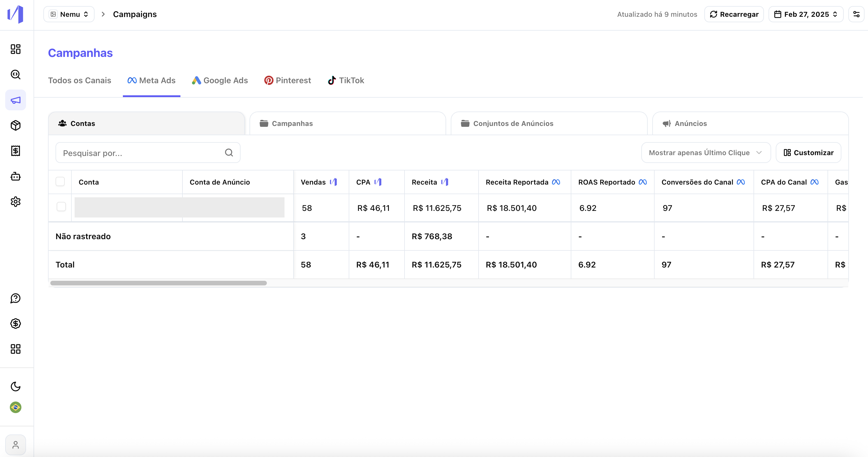Toggle dark mode moon icon
This screenshot has width=868, height=457.
(x=16, y=386)
